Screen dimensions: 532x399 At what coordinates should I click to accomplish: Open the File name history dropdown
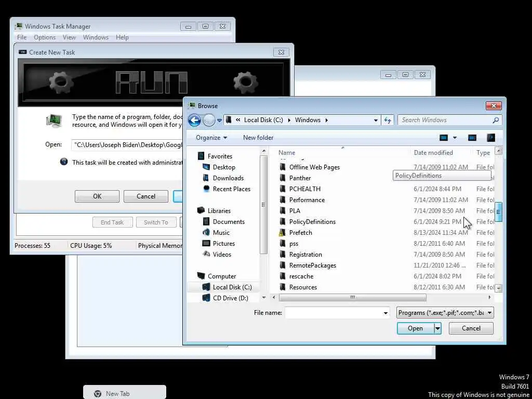pos(385,313)
